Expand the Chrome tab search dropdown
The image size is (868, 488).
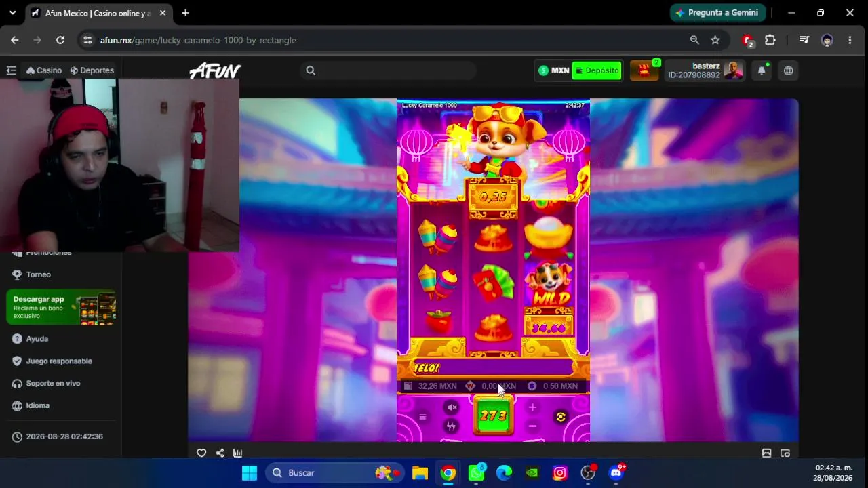click(12, 13)
